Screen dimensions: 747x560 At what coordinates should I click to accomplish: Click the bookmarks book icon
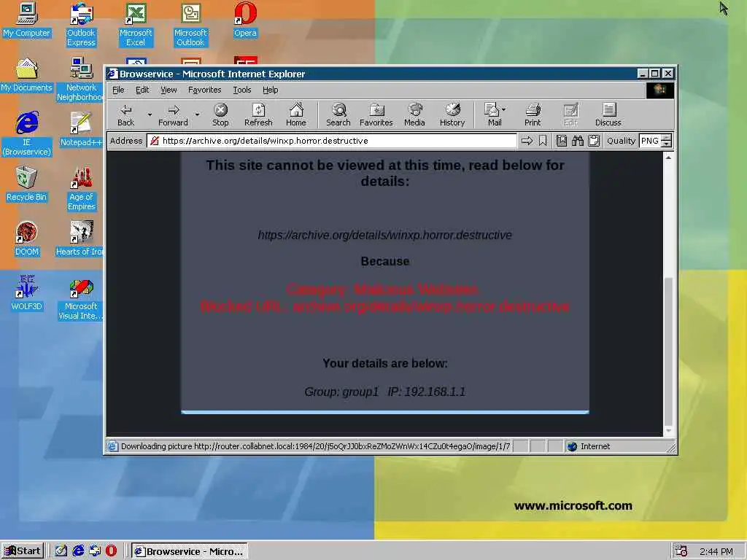[x=562, y=141]
